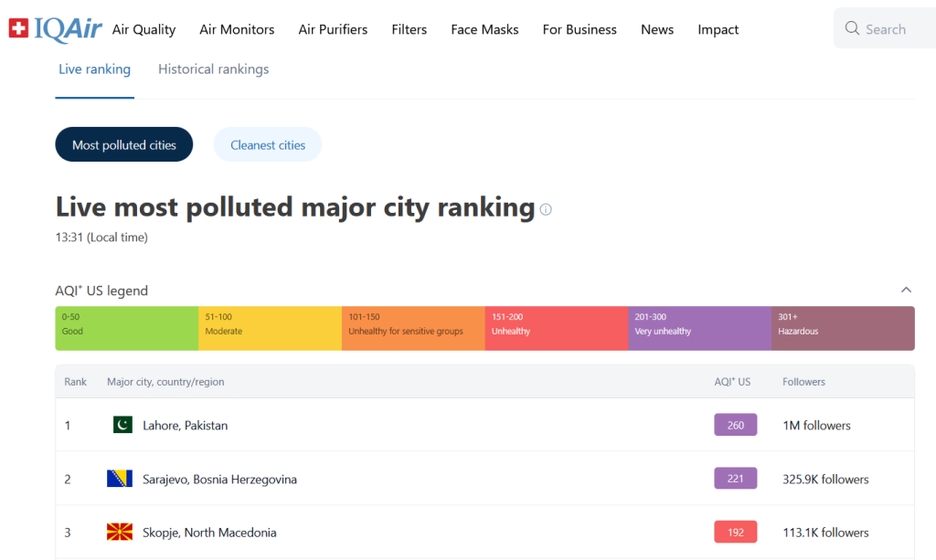Open the News link
This screenshot has height=560, width=936.
pyautogui.click(x=657, y=29)
